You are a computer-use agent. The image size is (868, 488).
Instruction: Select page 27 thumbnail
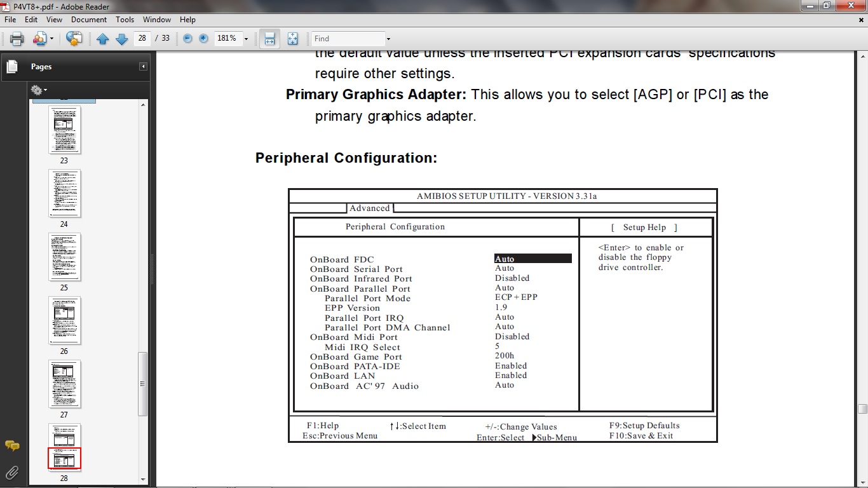click(64, 384)
